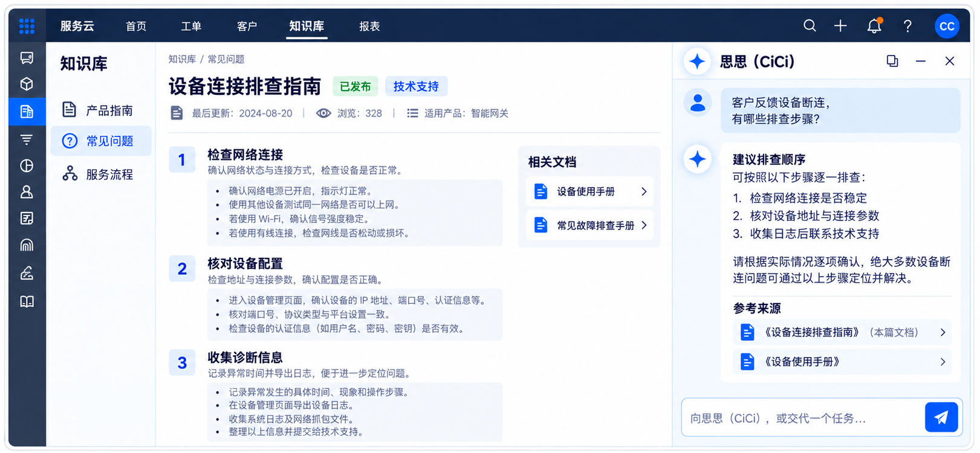Screen dimensions: 980x453
Task: Open the CC user avatar
Action: point(947,26)
